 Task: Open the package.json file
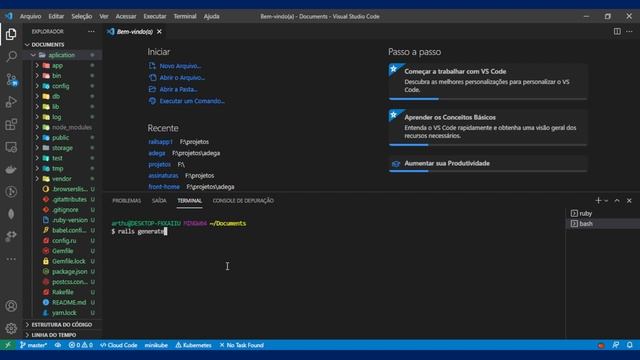coord(69,271)
